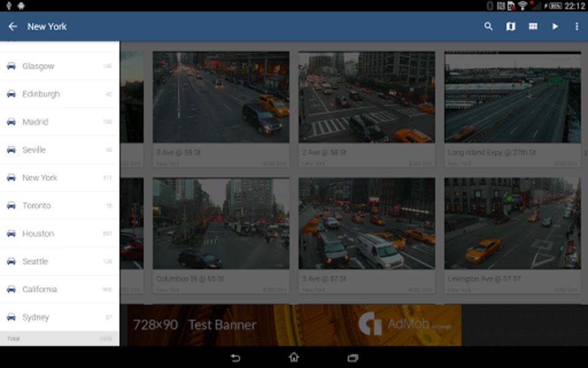Open the 3 Ave @ 59 St camera thumbnail
This screenshot has height=368, width=588.
click(x=221, y=98)
